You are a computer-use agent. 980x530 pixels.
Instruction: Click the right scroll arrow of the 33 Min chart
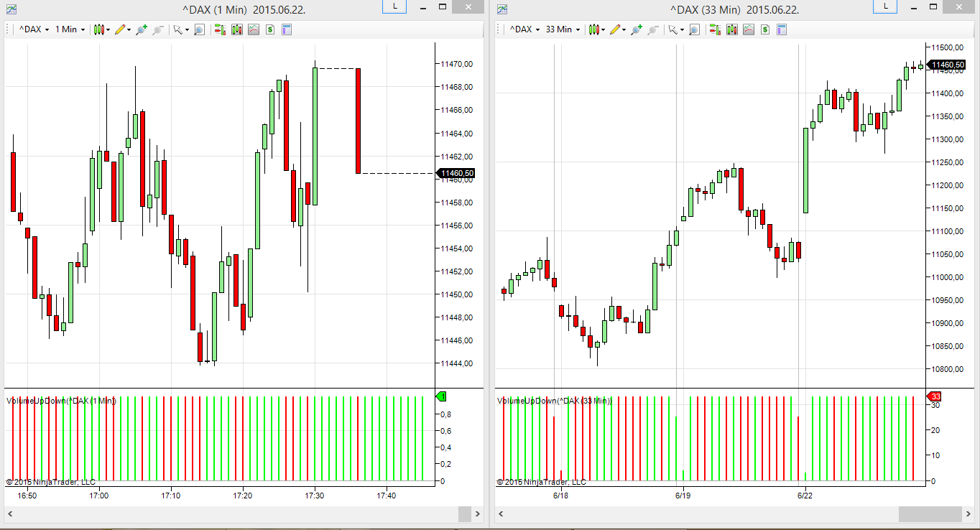point(969,514)
